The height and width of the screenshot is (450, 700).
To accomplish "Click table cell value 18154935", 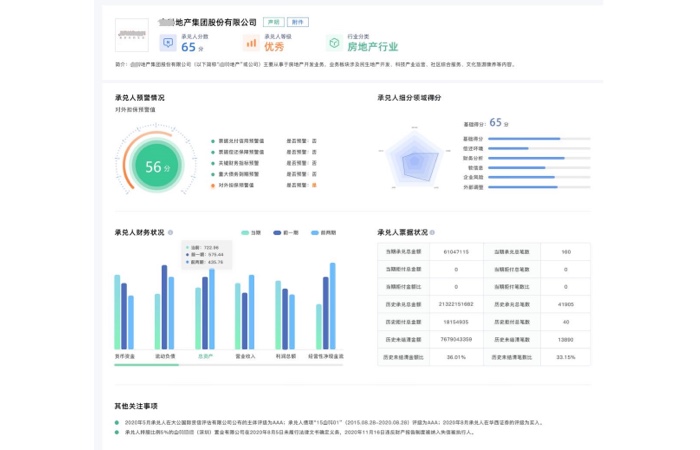I will pos(456,322).
